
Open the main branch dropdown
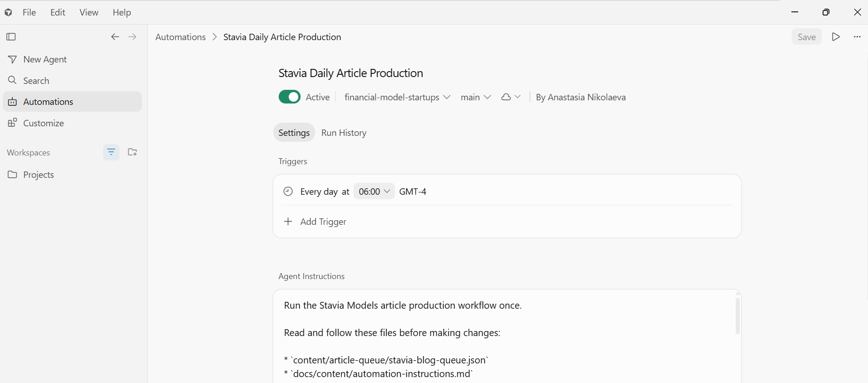click(x=476, y=97)
